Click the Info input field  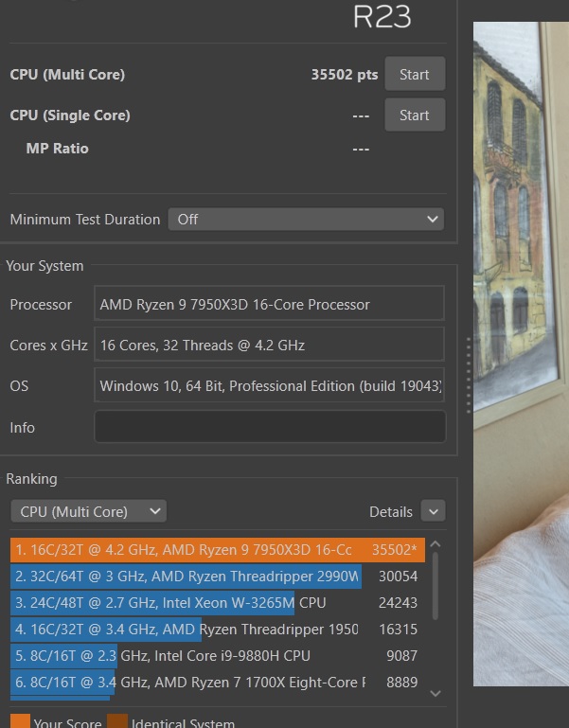[x=270, y=427]
